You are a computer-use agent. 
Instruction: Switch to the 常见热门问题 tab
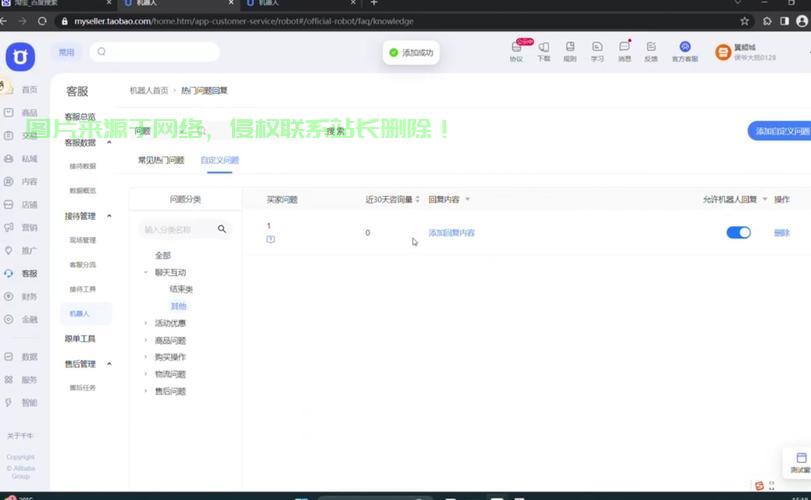click(x=161, y=160)
